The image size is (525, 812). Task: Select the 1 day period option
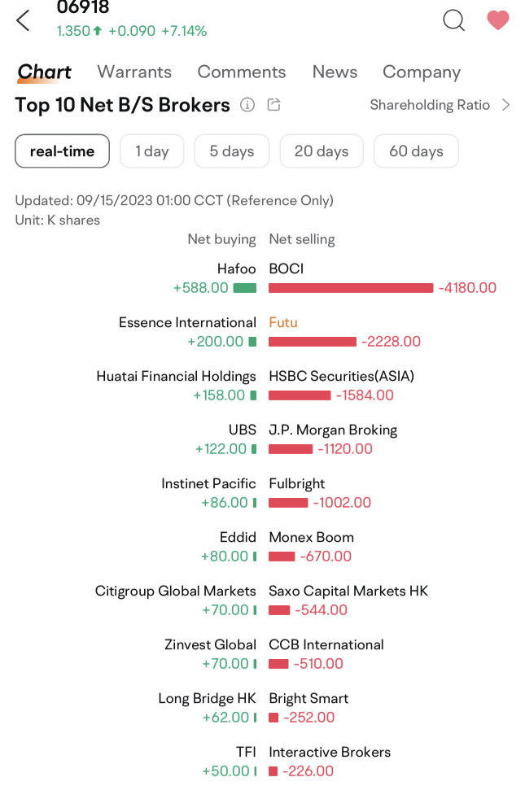pos(152,151)
